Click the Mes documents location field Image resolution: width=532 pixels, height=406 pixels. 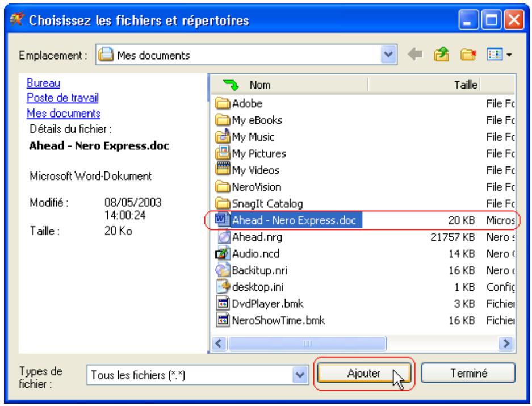click(246, 55)
